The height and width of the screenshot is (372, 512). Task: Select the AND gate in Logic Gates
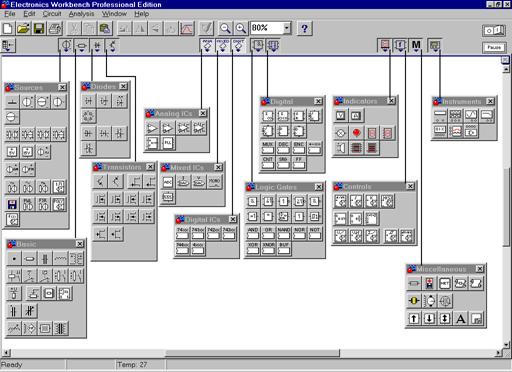pyautogui.click(x=253, y=233)
